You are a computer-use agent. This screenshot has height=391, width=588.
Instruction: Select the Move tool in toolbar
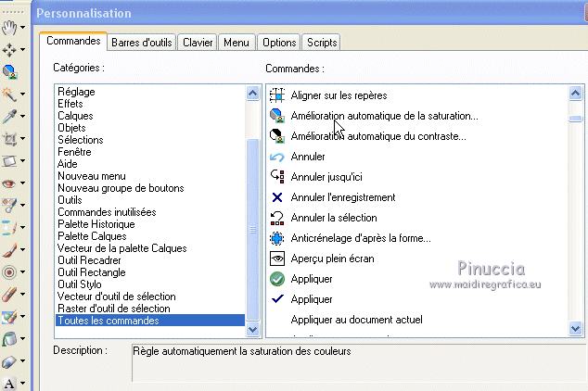8,49
